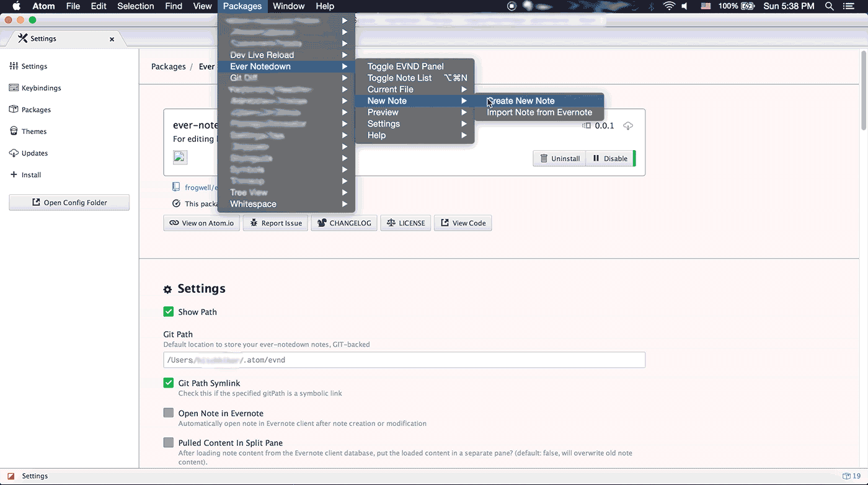Viewport: 868px width, 485px height.
Task: Click View on Atom.io button
Action: (x=201, y=223)
